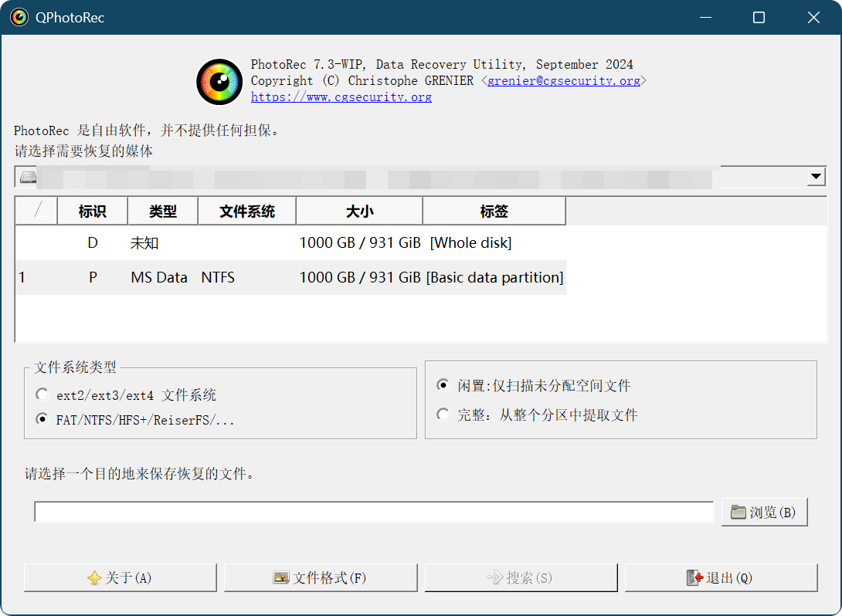
Task: Click the 搜索(S) search button
Action: (x=521, y=577)
